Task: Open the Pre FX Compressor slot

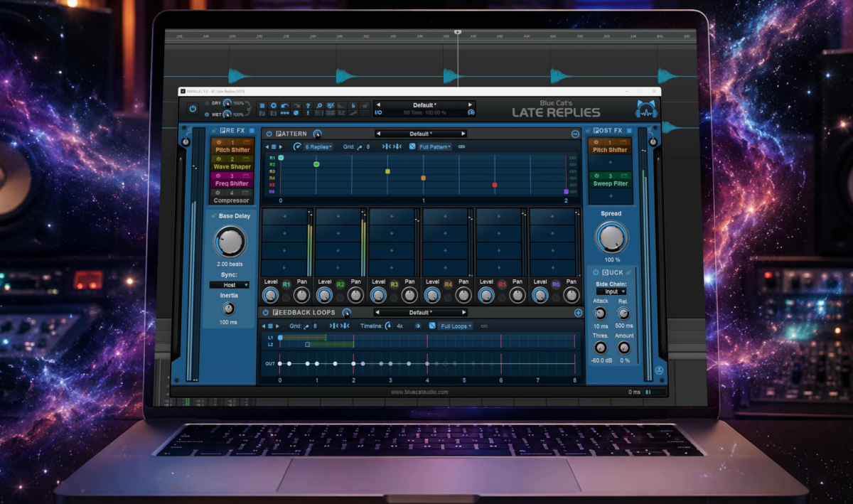Action: [232, 200]
